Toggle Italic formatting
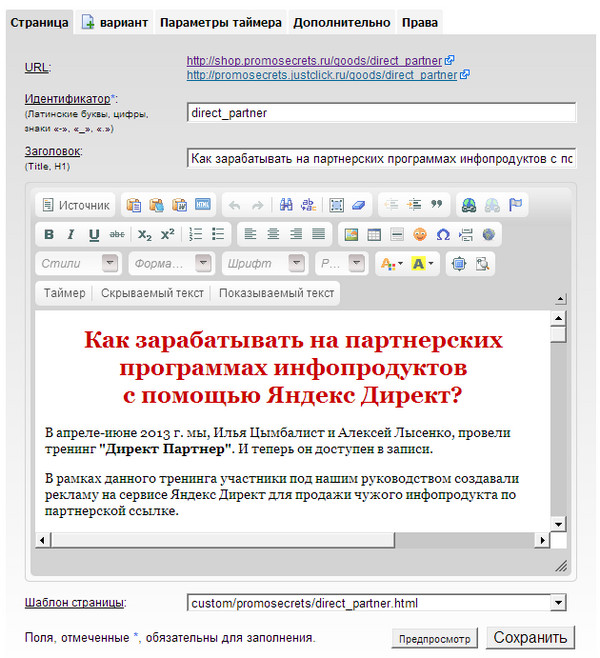The width and height of the screenshot is (600, 658). point(71,234)
